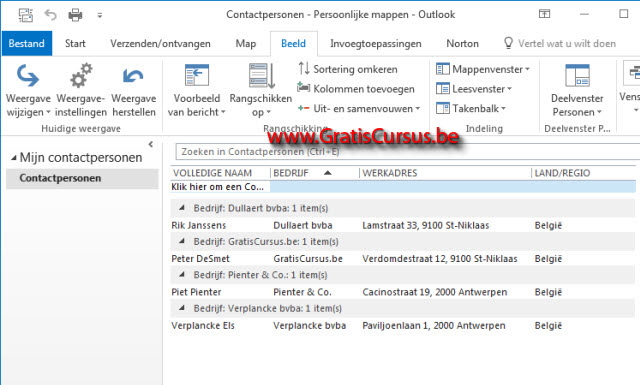Collapse group Bedrijf: Pienter & Co.
The image size is (640, 385).
[x=182, y=275]
